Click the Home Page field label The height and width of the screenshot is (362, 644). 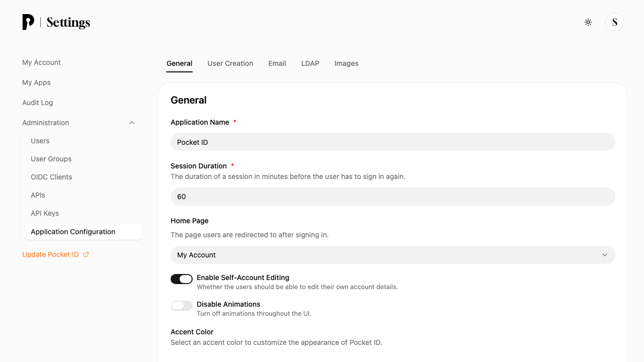click(x=190, y=221)
